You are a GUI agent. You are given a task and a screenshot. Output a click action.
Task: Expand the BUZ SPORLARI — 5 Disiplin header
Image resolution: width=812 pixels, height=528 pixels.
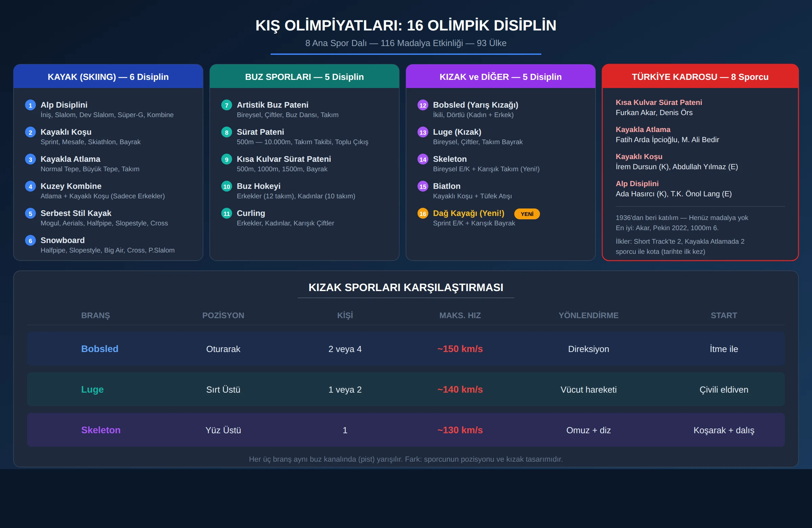tap(304, 76)
